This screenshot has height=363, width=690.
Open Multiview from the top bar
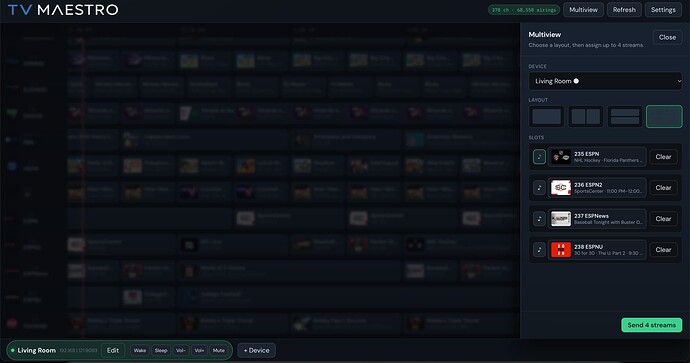[583, 10]
